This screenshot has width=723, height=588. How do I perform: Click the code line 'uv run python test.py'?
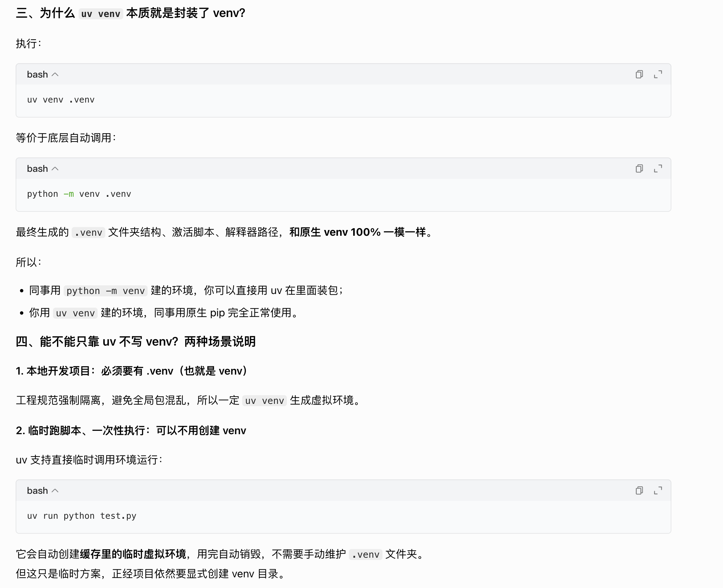tap(82, 516)
